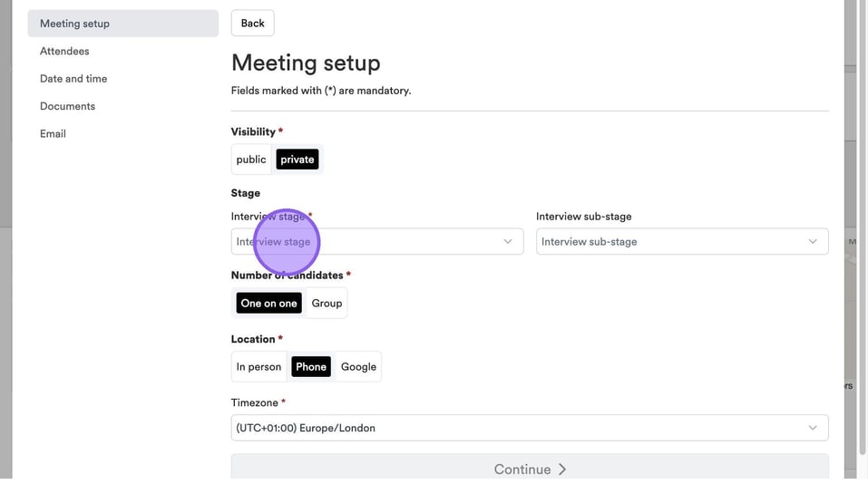868x484 pixels.
Task: Go to Meeting setup section
Action: [x=74, y=24]
